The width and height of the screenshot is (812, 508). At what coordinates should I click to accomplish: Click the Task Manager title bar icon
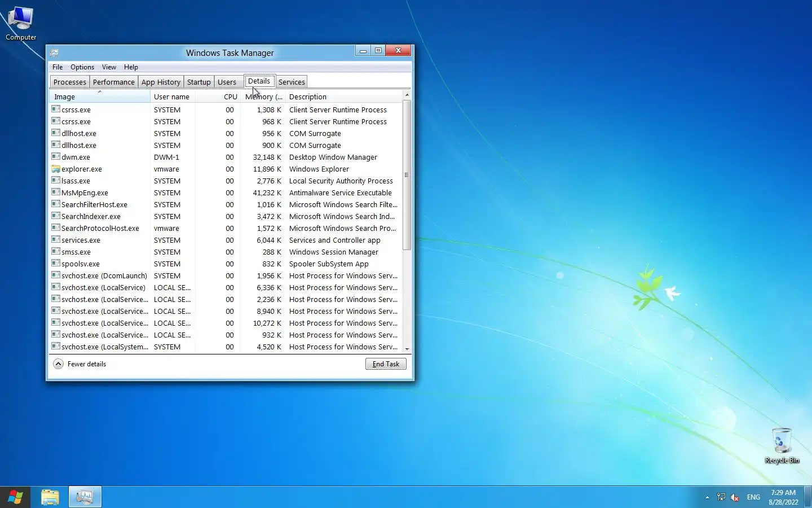[x=54, y=53]
